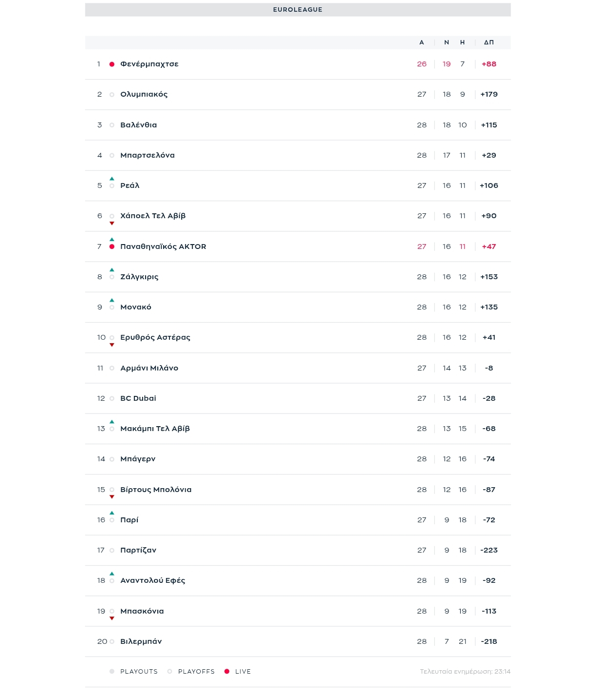Click the red down arrow under Χάποελ Τελ Αβίβ's marker
Image resolution: width=596 pixels, height=700 pixels.
point(112,224)
